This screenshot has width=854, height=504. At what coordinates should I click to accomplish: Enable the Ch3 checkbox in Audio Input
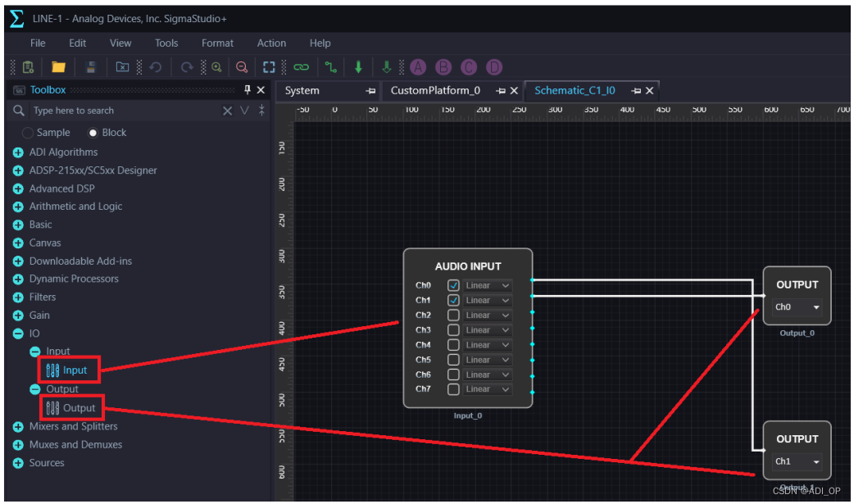click(453, 329)
